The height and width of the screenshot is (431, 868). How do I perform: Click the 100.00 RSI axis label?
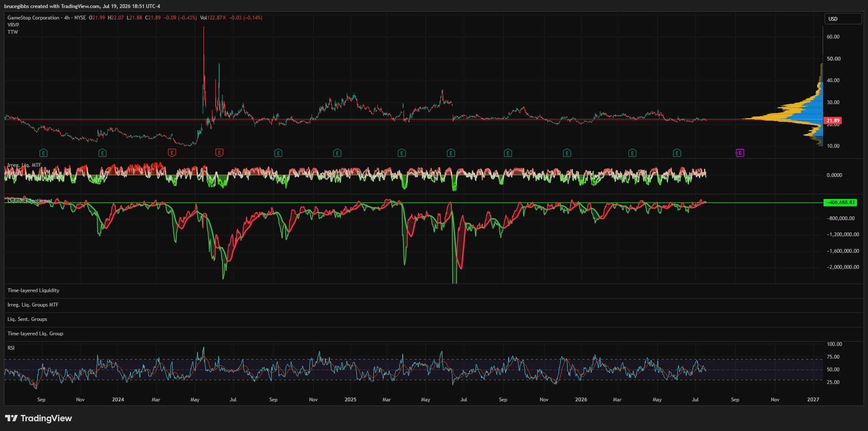point(835,344)
